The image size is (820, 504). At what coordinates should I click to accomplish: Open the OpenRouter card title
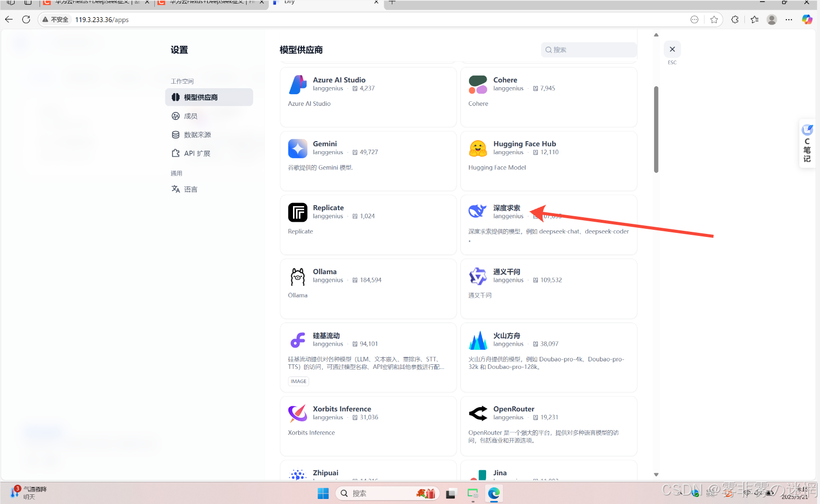514,409
